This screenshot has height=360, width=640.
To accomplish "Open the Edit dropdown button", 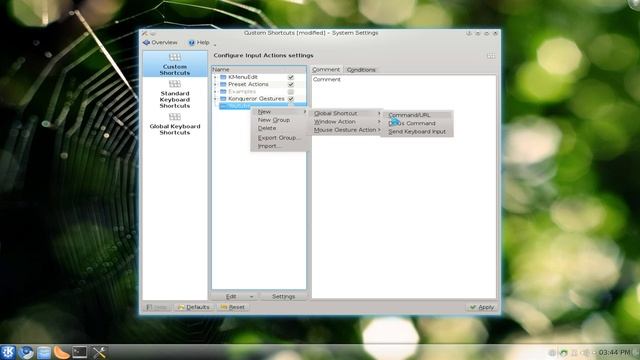I will tap(235, 296).
